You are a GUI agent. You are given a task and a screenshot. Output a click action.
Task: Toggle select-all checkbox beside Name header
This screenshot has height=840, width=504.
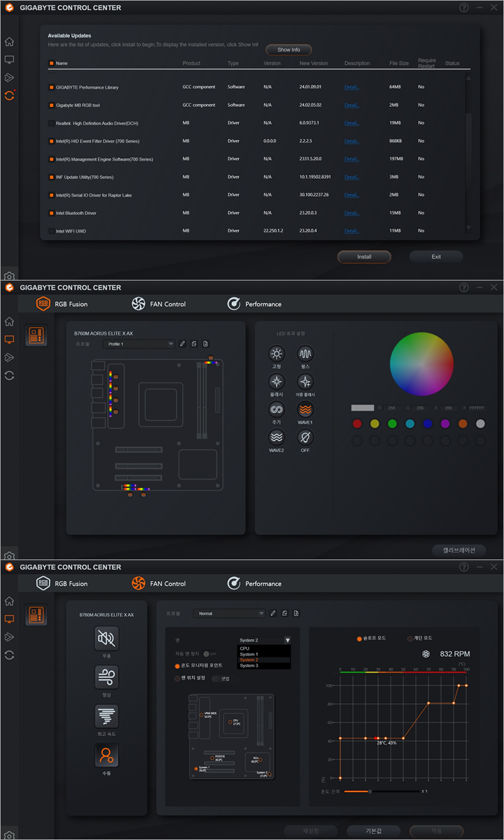click(52, 64)
